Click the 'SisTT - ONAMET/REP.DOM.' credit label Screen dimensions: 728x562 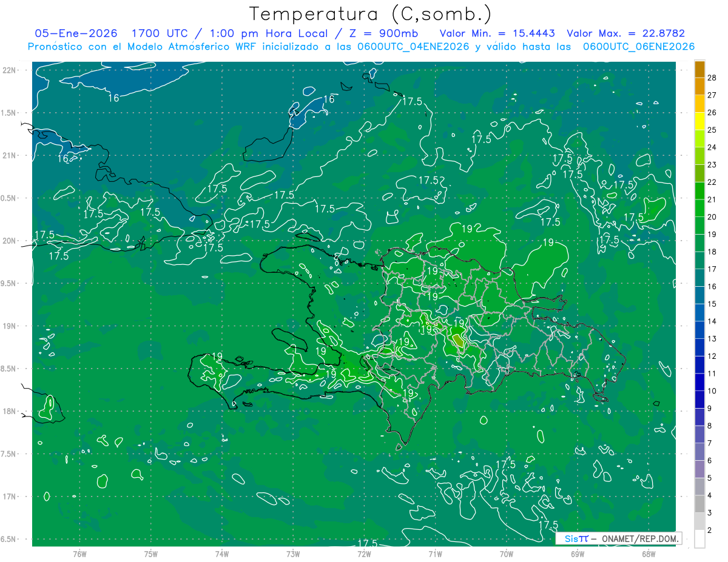point(618,538)
